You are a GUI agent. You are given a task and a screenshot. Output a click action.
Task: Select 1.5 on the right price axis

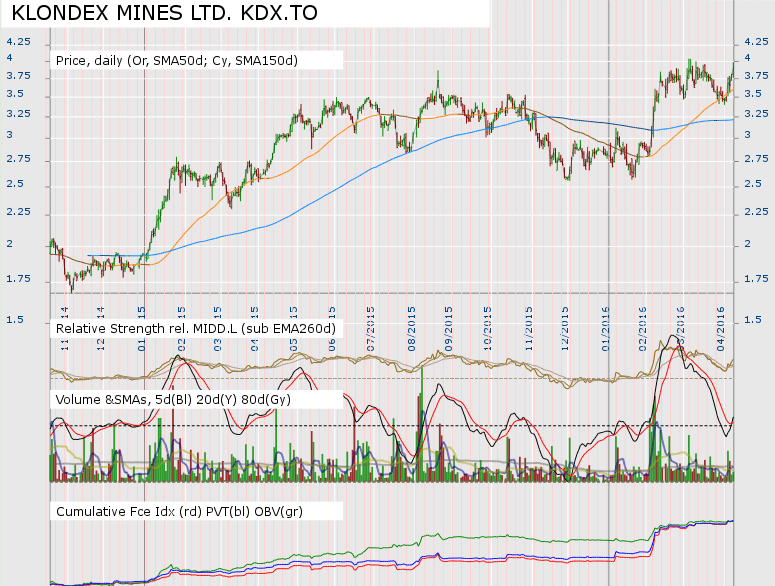point(753,320)
